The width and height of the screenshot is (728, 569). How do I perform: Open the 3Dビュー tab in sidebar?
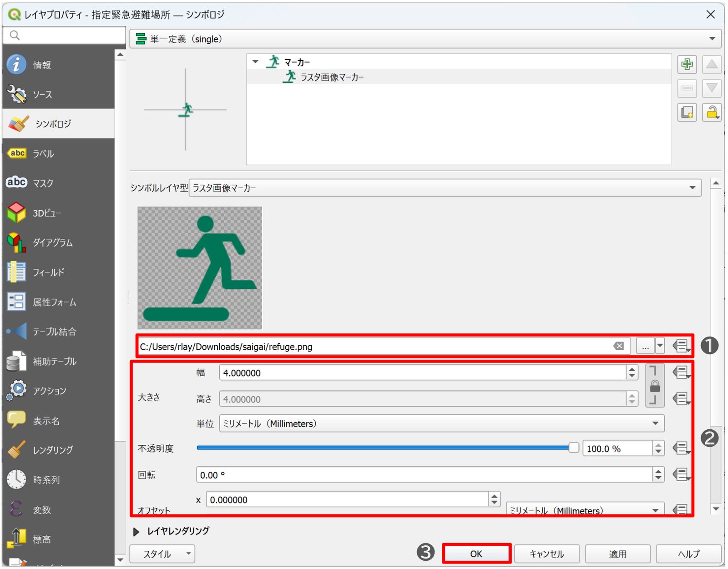[58, 213]
